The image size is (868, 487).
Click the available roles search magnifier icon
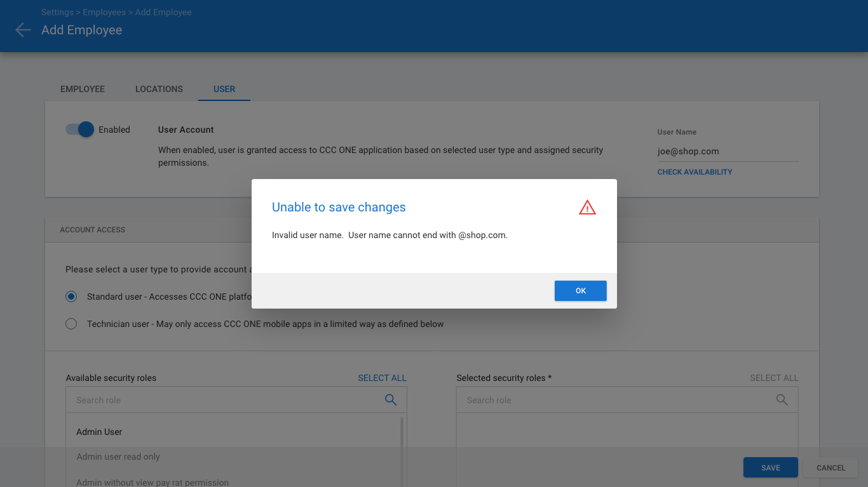click(x=391, y=400)
